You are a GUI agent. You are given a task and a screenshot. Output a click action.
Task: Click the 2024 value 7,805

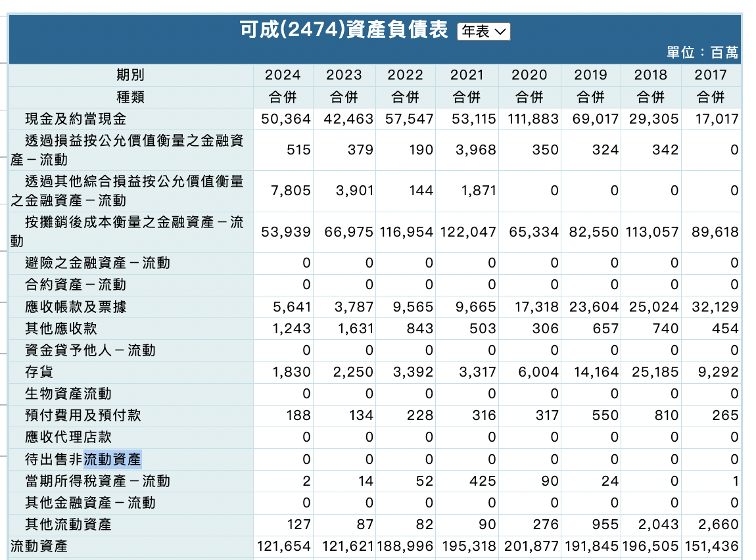coord(291,191)
